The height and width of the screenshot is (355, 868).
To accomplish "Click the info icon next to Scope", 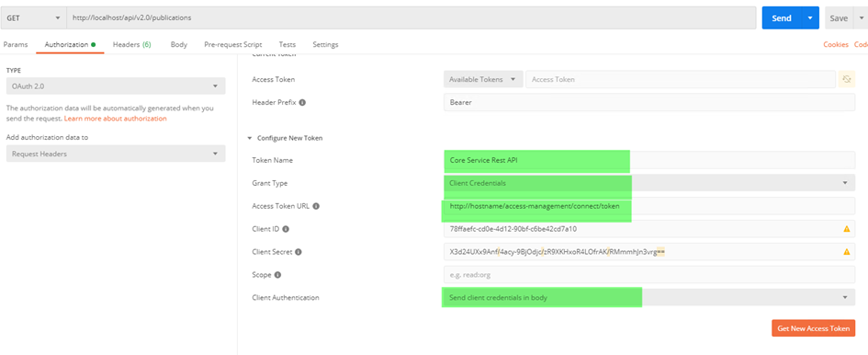I will pyautogui.click(x=278, y=275).
